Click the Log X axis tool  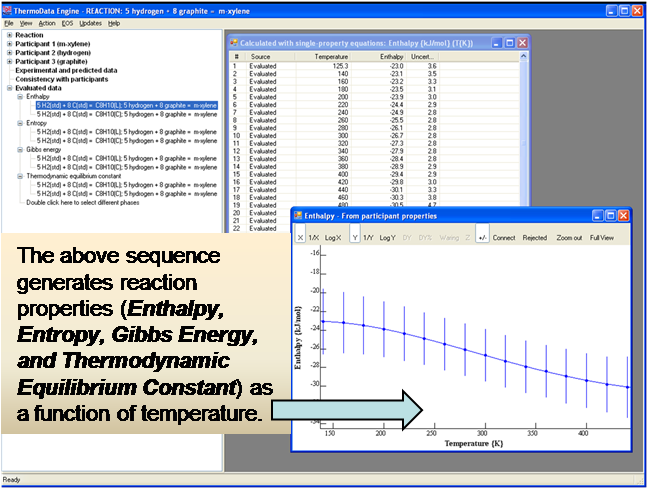334,237
